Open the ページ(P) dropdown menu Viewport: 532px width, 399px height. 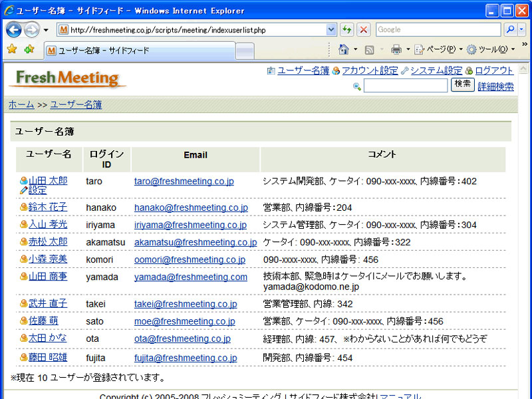pos(436,50)
